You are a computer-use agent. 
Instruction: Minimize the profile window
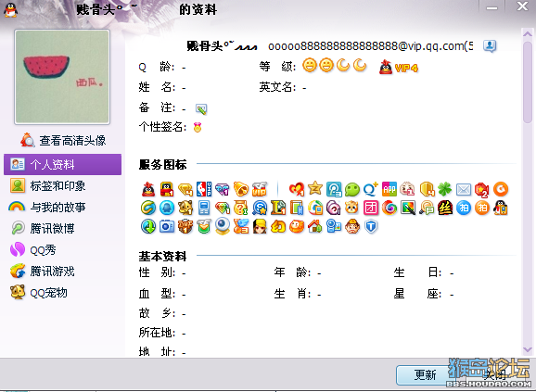click(x=491, y=7)
